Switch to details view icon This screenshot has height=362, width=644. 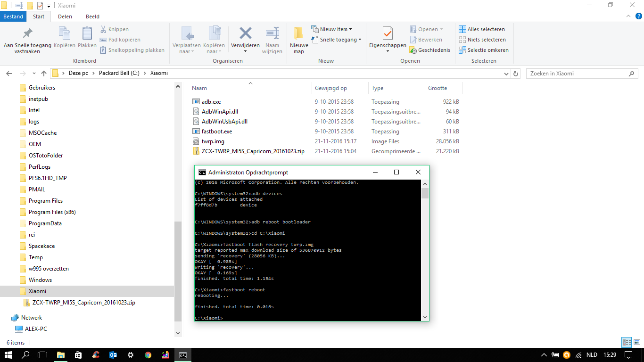tap(627, 343)
